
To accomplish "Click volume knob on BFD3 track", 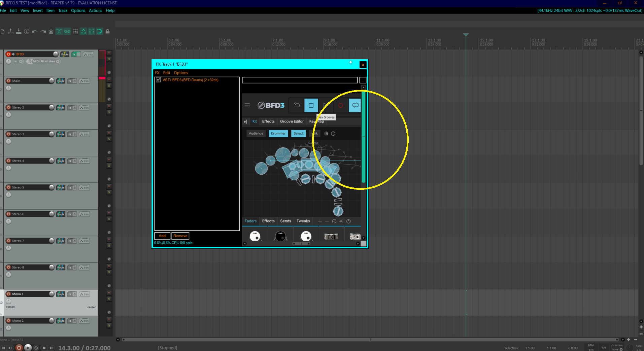I will click(x=56, y=54).
